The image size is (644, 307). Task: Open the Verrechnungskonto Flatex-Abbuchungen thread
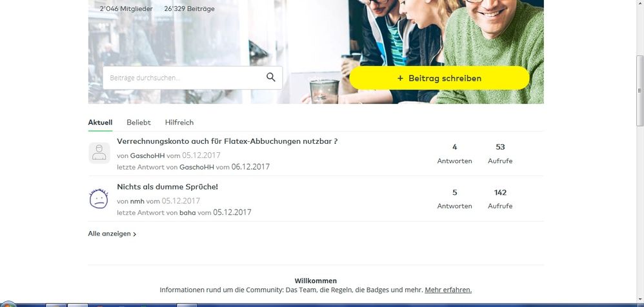coord(227,141)
